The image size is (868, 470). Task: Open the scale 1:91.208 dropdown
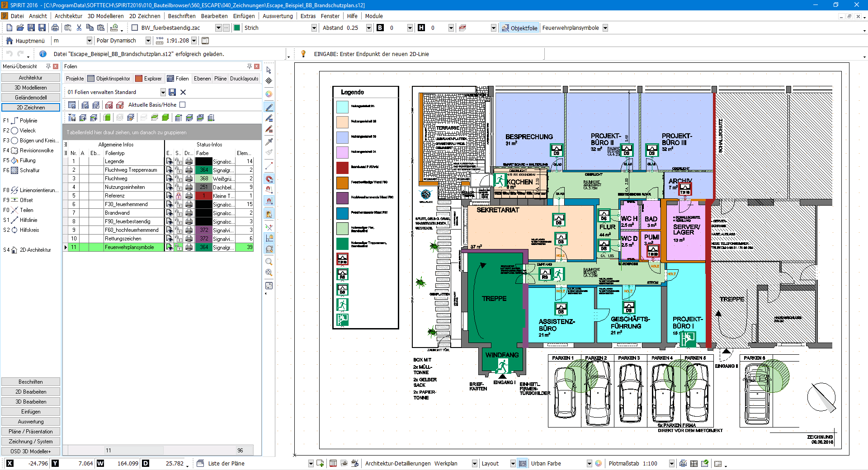[194, 41]
